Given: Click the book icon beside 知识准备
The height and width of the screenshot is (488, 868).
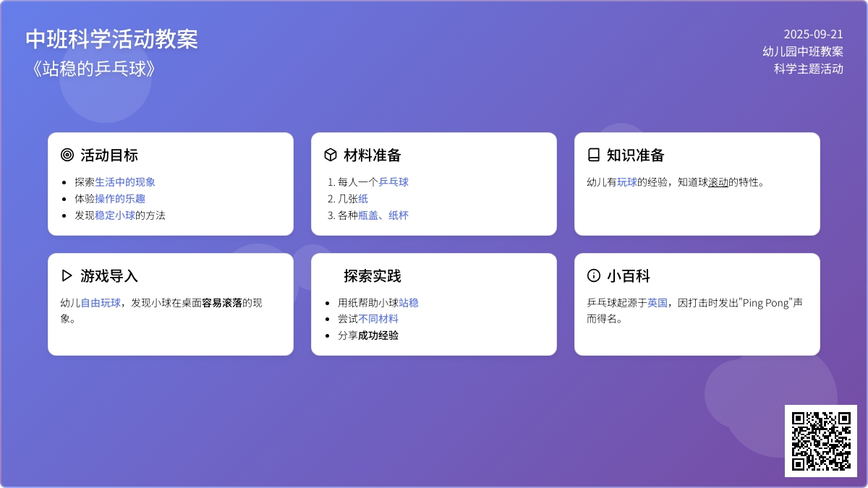Looking at the screenshot, I should [594, 155].
